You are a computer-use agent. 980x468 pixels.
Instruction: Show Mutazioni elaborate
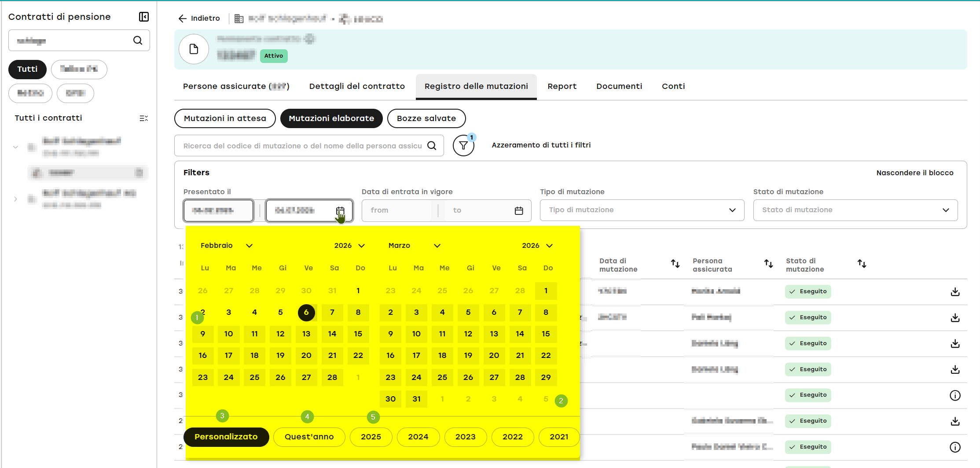click(331, 118)
